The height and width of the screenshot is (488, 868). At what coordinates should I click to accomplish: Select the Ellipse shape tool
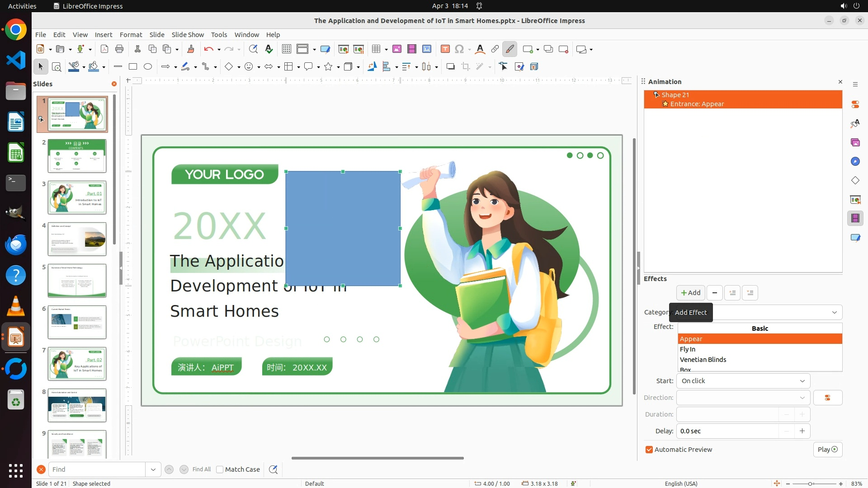148,67
